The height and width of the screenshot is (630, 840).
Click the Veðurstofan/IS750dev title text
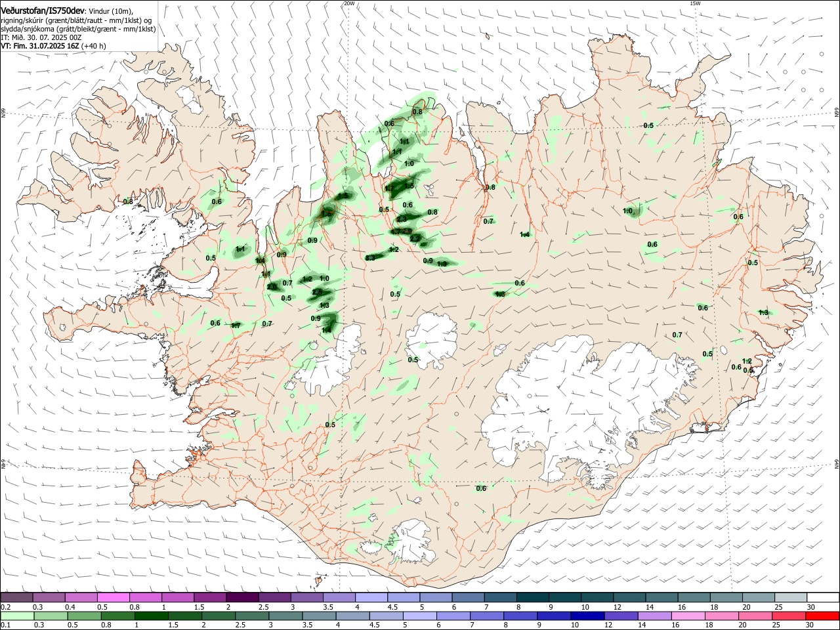pos(42,10)
